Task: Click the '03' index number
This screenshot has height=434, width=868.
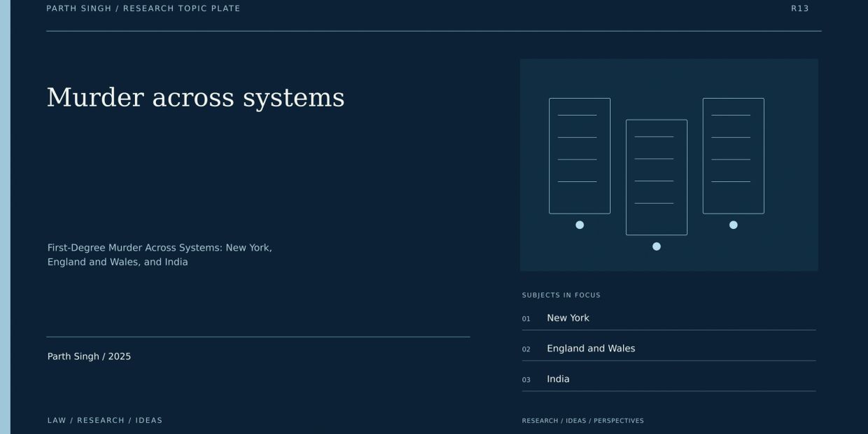Action: [x=526, y=380]
